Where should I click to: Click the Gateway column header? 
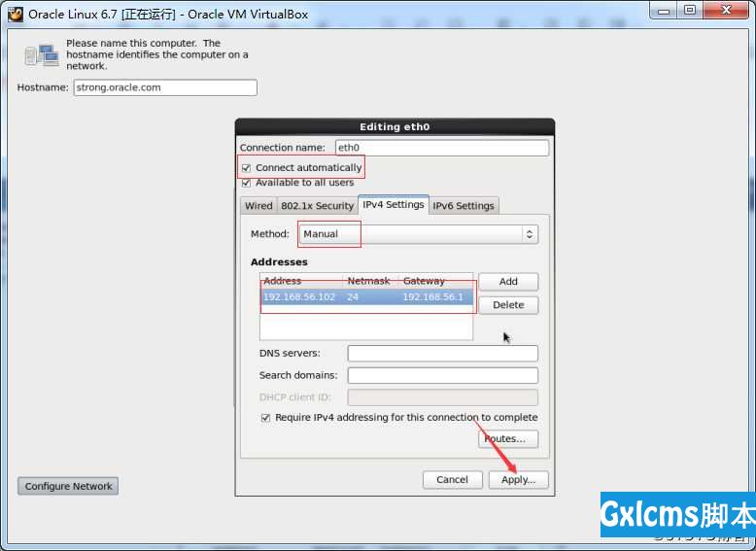click(x=436, y=281)
